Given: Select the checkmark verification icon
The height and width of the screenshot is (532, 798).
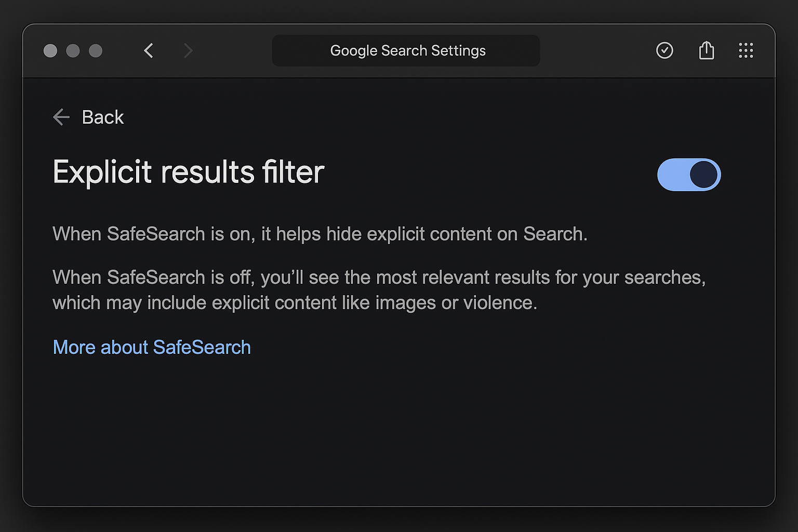Looking at the screenshot, I should [664, 50].
